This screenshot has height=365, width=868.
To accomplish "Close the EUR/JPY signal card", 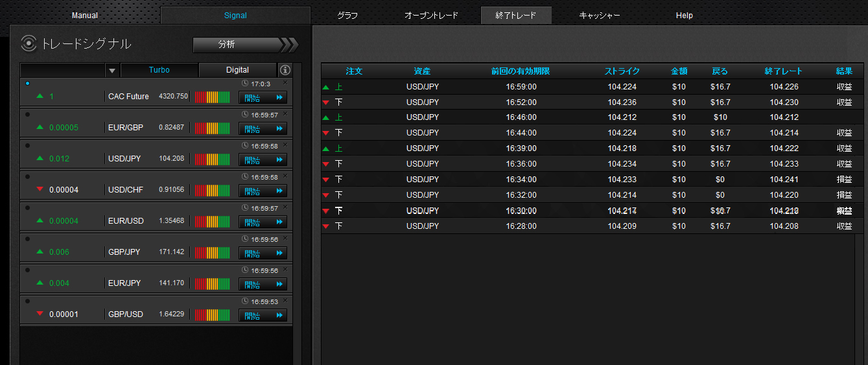I will tap(285, 269).
